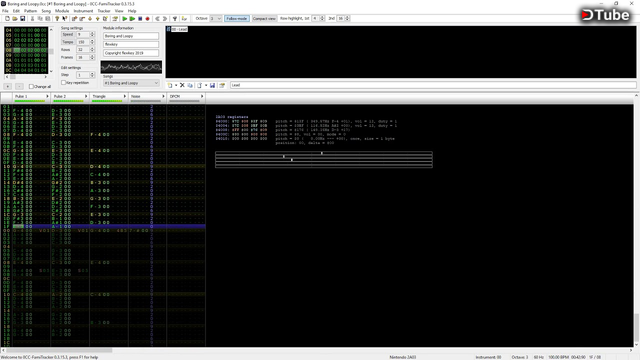The width and height of the screenshot is (640, 360).
Task: Click the Tempo button in Song settings
Action: click(68, 42)
